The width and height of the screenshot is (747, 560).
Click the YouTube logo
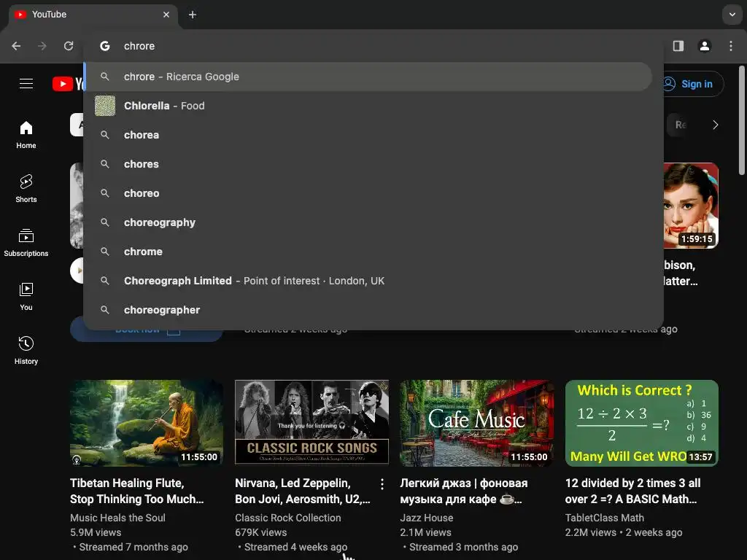point(69,84)
